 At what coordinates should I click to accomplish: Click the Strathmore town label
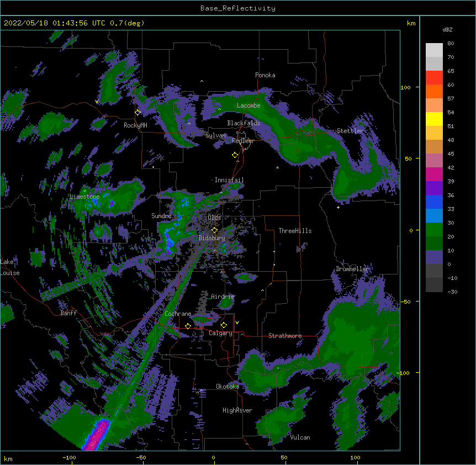[285, 336]
